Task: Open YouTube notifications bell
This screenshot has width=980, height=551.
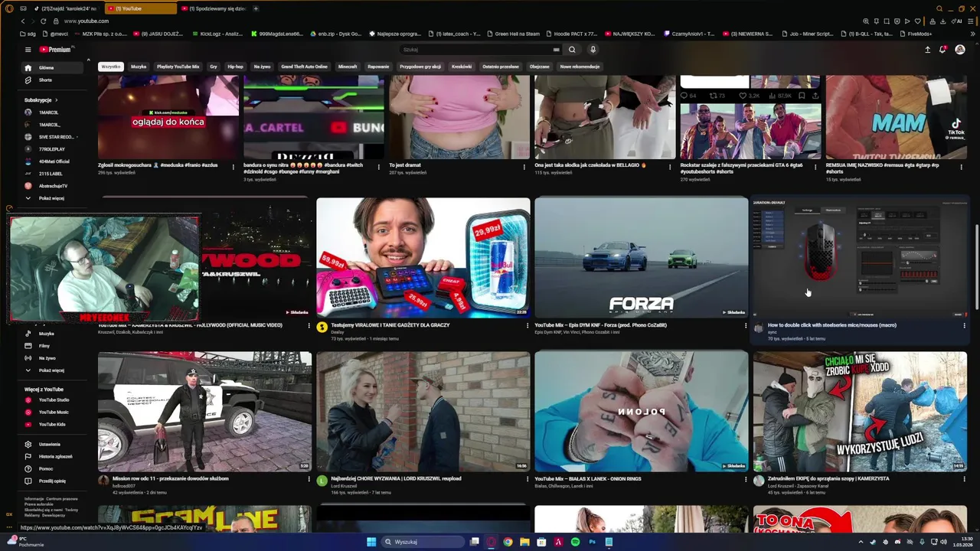Action: (942, 50)
